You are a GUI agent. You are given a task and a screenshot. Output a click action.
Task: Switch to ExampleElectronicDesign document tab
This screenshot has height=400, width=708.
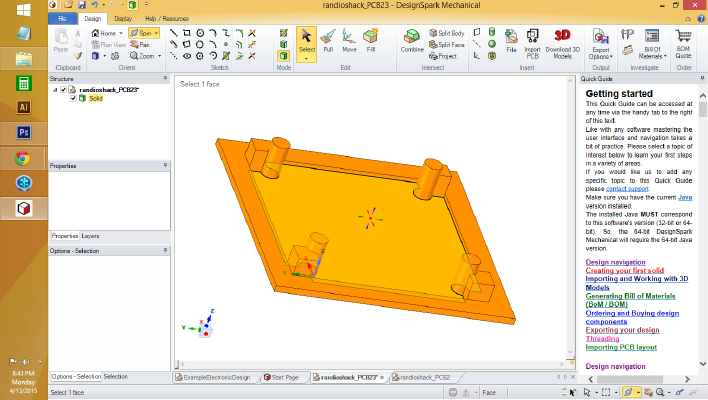pyautogui.click(x=216, y=377)
